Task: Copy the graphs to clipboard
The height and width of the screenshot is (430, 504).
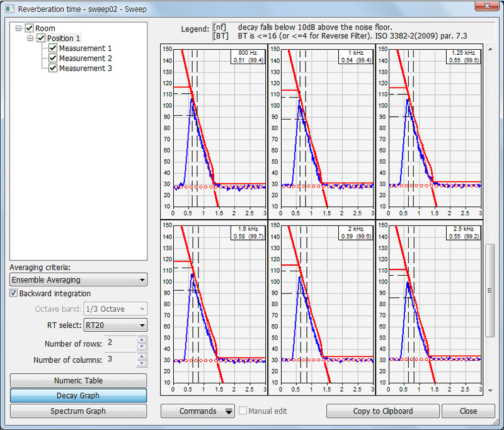Action: pos(383,411)
